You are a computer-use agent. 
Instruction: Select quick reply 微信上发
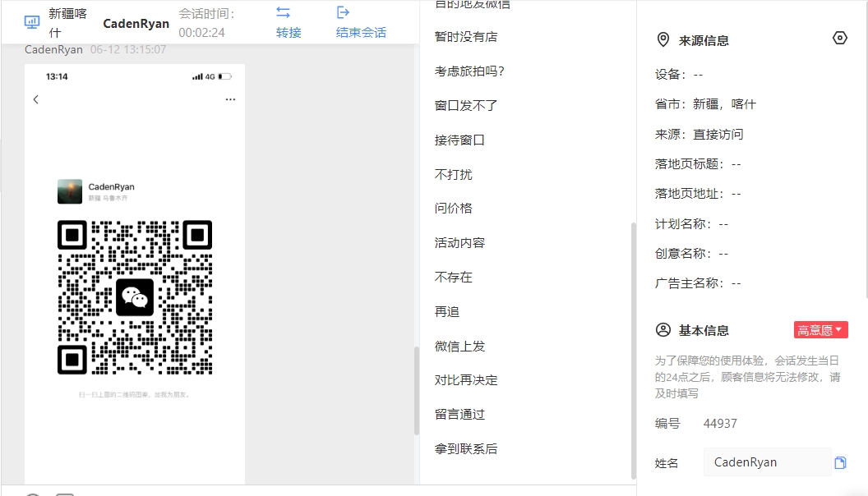(x=459, y=347)
